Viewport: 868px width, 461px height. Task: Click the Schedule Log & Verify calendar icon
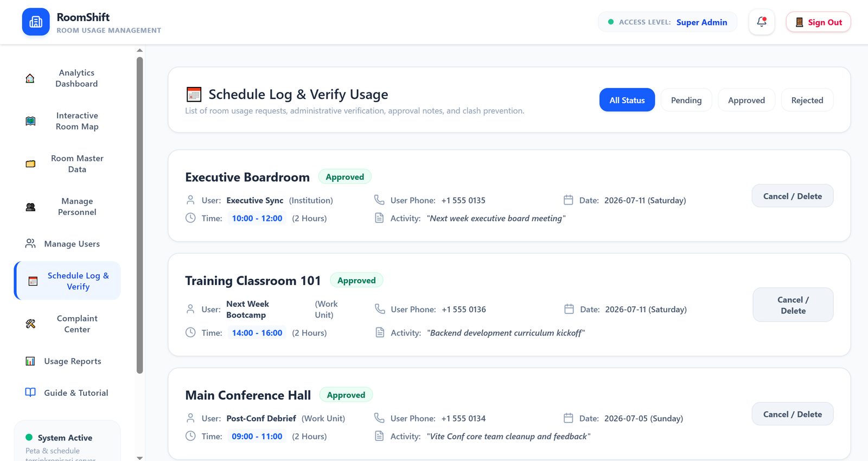[33, 281]
